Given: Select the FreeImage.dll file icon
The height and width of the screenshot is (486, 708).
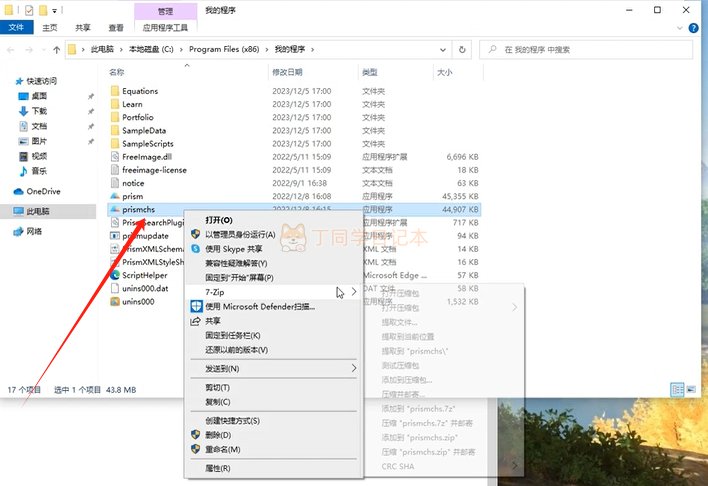Looking at the screenshot, I should tap(115, 157).
